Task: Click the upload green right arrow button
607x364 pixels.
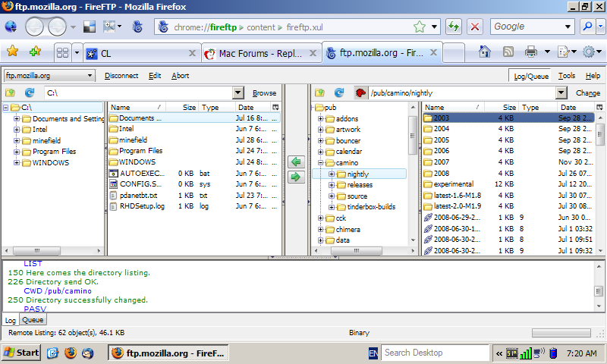Action: click(x=296, y=177)
